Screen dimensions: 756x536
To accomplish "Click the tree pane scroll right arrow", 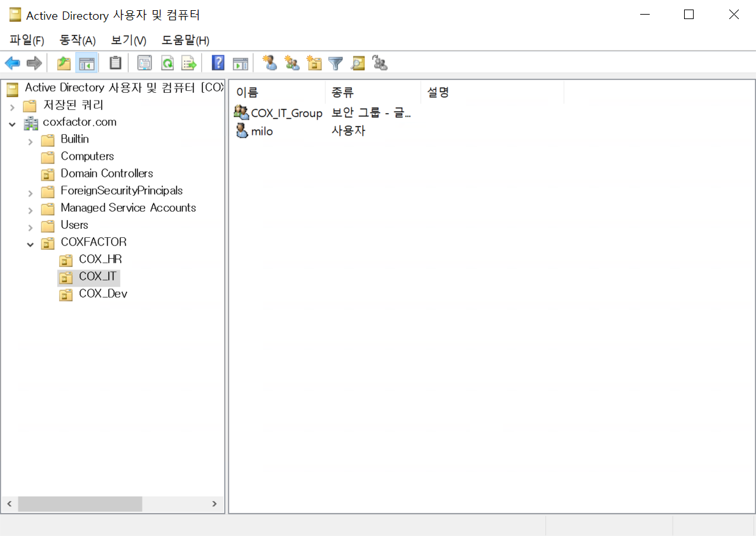I will (214, 504).
